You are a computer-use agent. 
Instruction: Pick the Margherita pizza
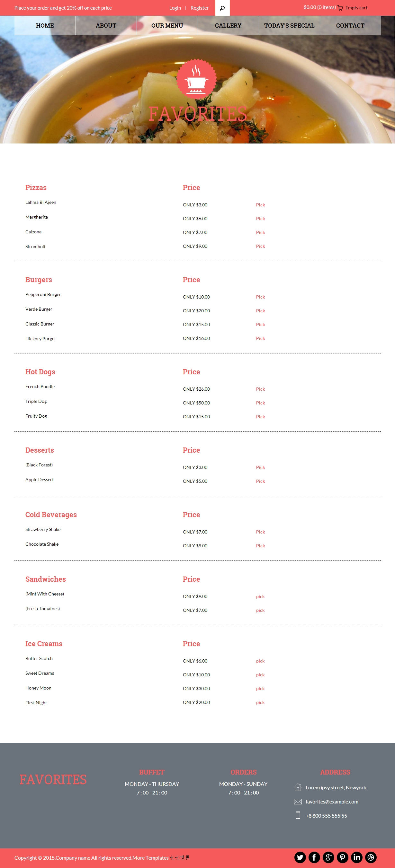tap(260, 218)
